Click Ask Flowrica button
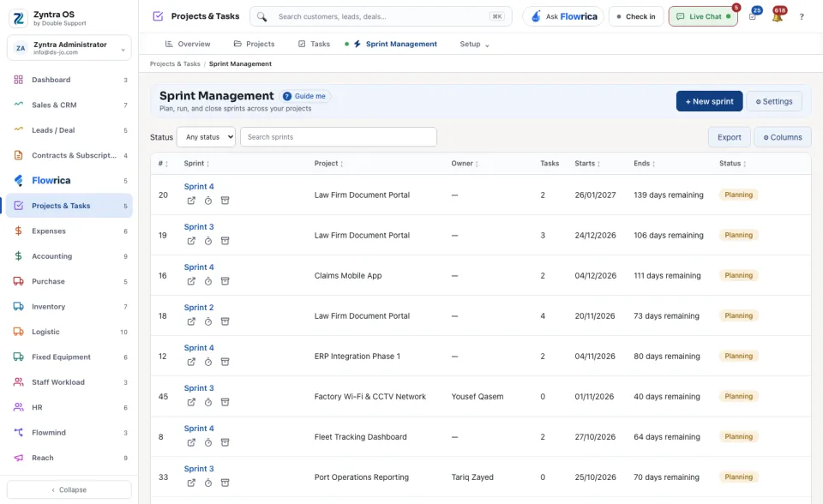Screen dimensions: 823x504 [x=563, y=17]
